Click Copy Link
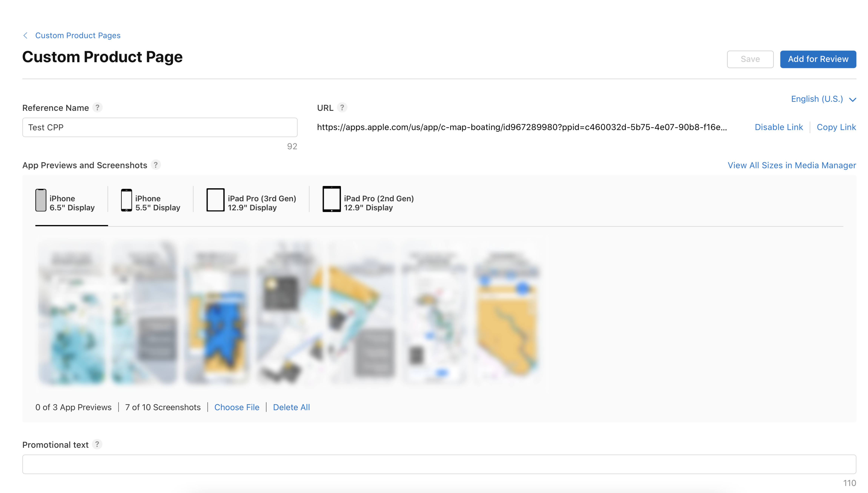The image size is (868, 493). click(836, 127)
